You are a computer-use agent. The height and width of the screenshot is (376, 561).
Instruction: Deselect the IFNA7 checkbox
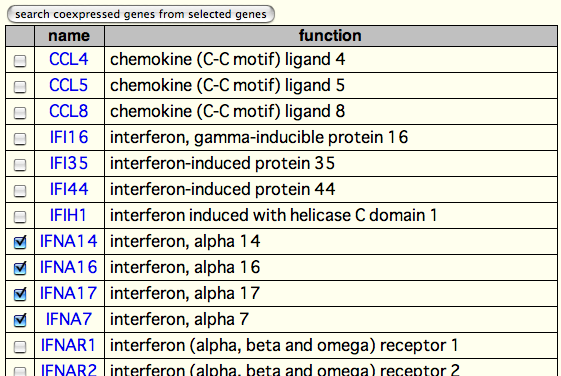pos(20,320)
